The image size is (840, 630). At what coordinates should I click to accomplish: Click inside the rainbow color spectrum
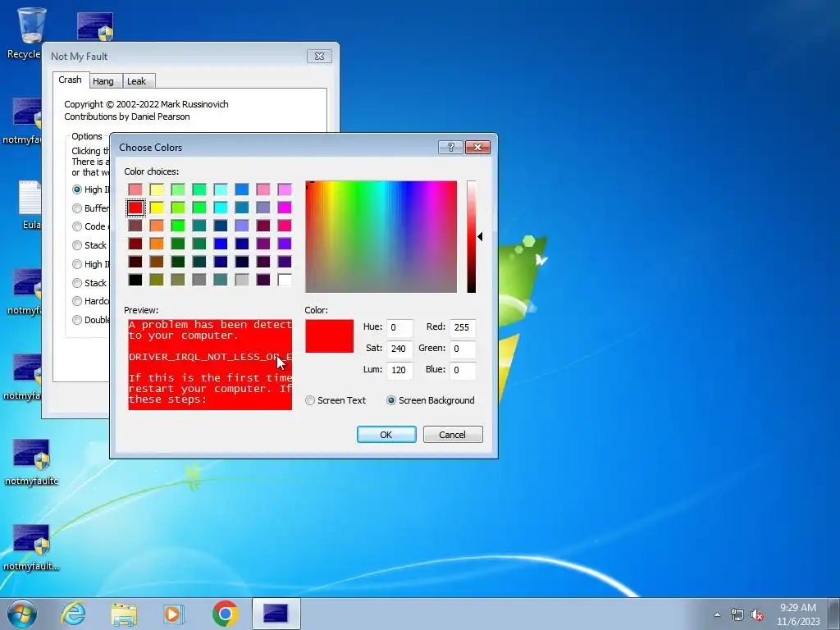[x=381, y=237]
